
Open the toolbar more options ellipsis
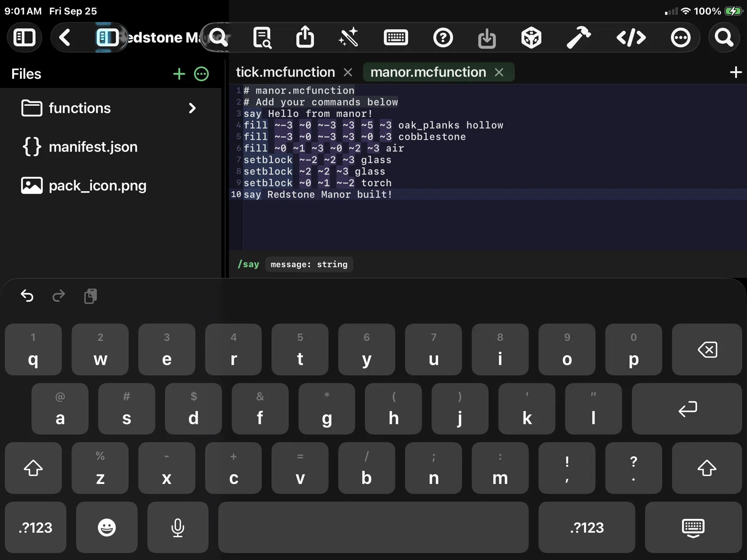[x=680, y=37]
